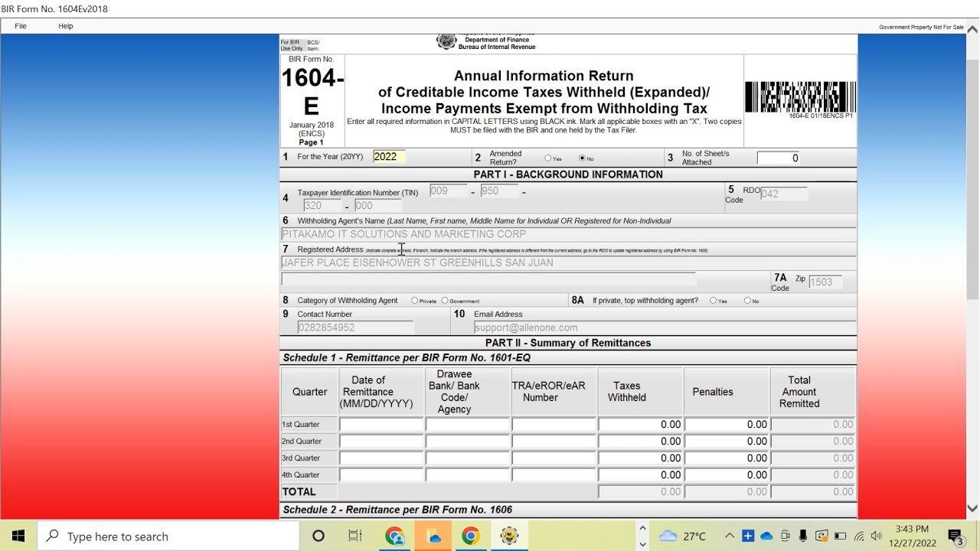Select Yes for Amended Return
The image size is (980, 551).
click(x=547, y=158)
